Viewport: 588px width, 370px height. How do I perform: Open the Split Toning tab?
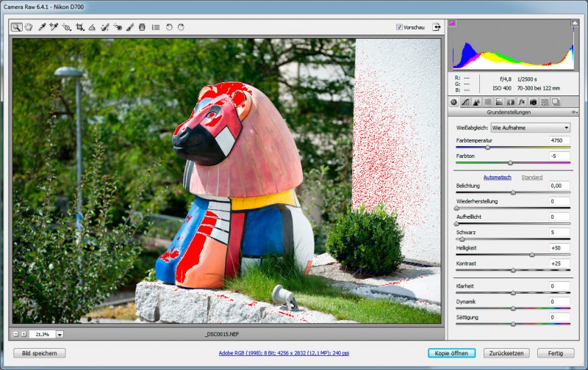[499, 102]
